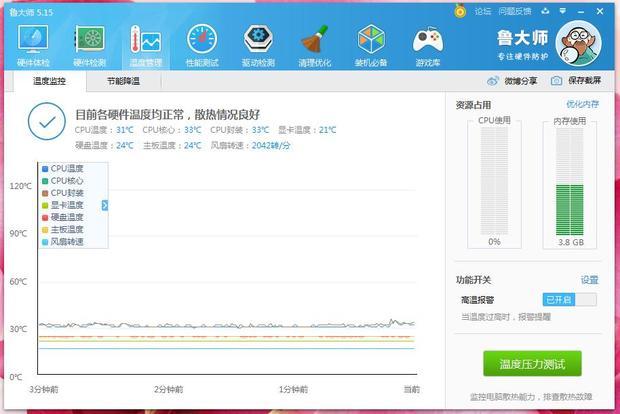Screen dimensions: 620x414
Task: Toggle the 硬盘温度 legend swatch
Action: tap(45, 217)
